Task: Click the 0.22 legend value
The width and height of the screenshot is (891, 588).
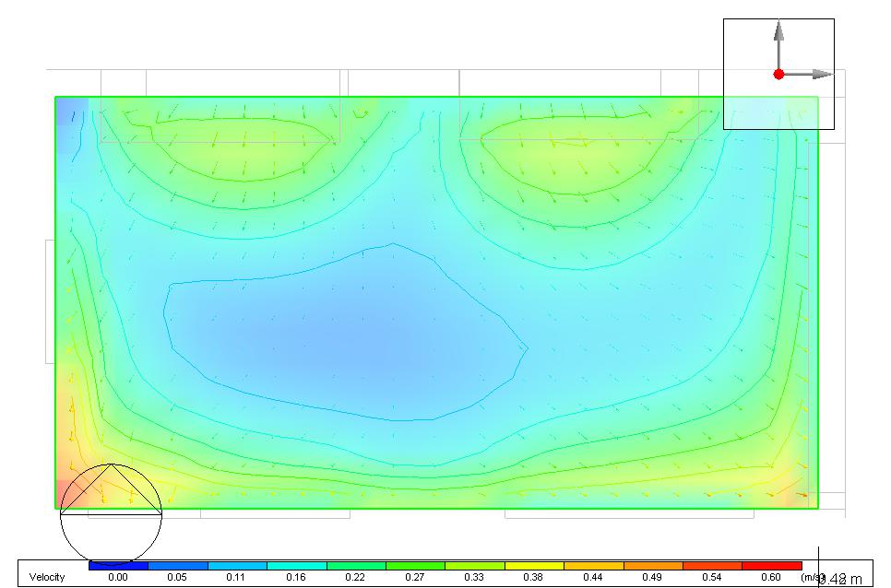Action: tap(355, 577)
